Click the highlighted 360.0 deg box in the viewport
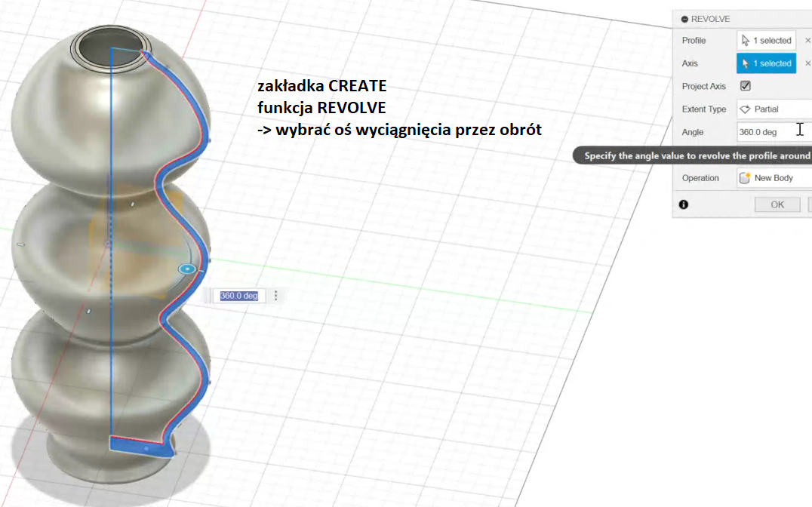 point(238,296)
